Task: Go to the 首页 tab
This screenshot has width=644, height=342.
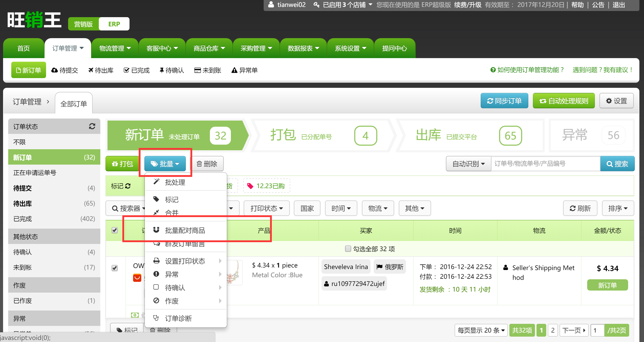Action: [24, 48]
